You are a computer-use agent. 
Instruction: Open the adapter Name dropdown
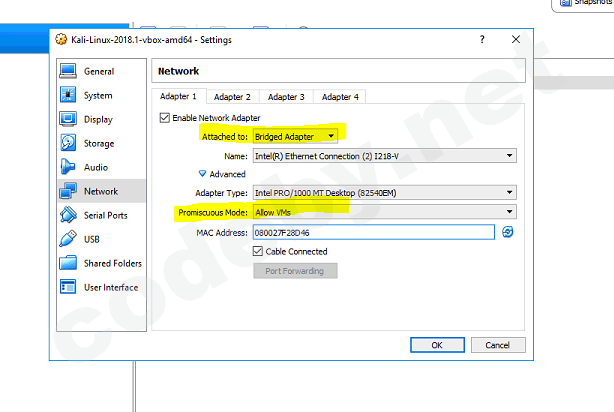(385, 156)
